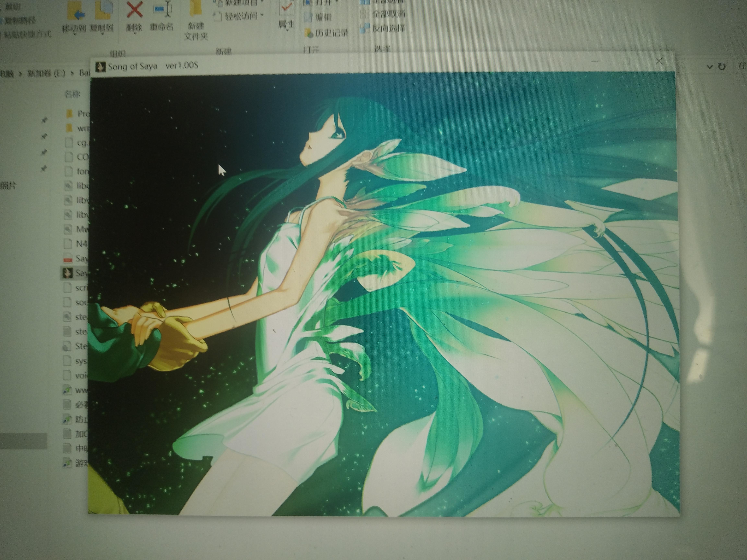
Task: Select the '防止' shortcut icon
Action: [x=67, y=420]
